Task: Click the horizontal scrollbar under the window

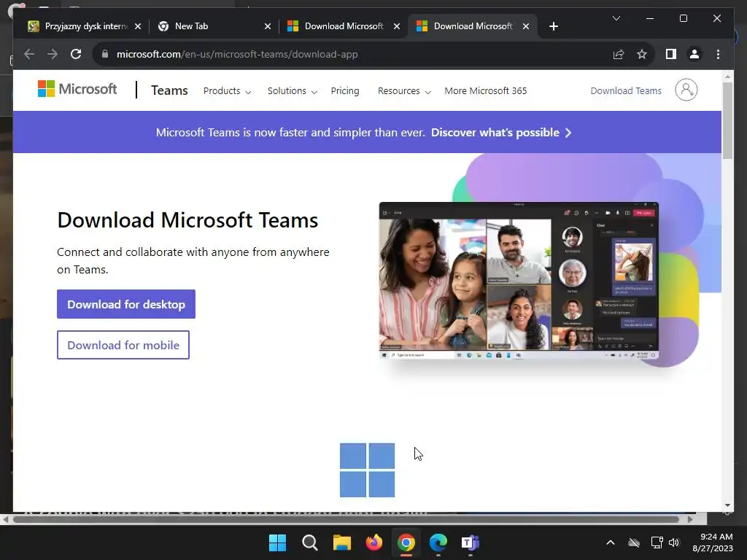Action: (346, 519)
